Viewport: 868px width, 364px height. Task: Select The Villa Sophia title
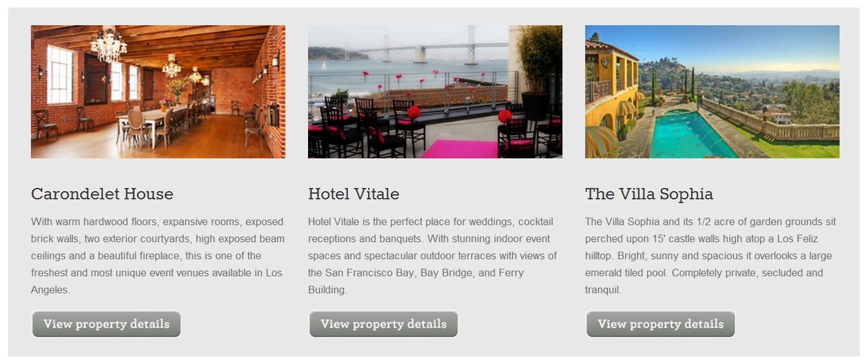pyautogui.click(x=649, y=194)
